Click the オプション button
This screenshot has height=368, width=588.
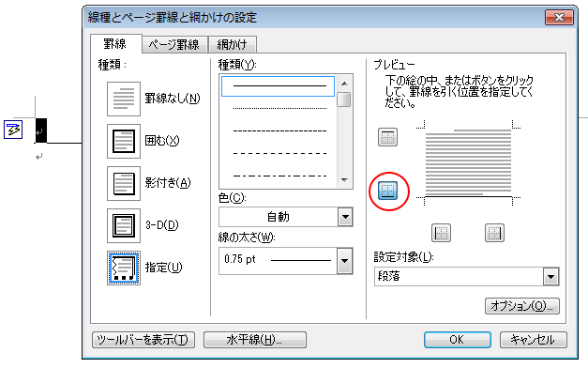(x=522, y=306)
